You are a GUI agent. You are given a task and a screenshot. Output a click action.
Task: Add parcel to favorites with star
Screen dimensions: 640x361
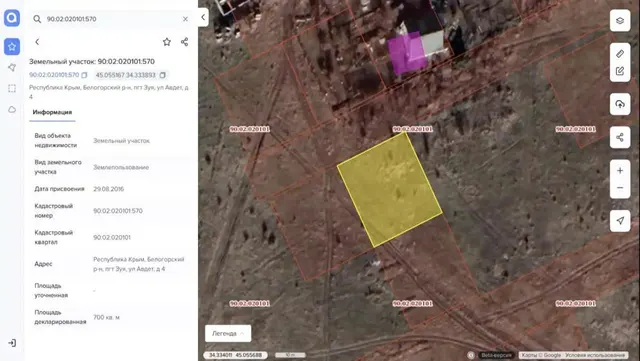[x=167, y=42]
